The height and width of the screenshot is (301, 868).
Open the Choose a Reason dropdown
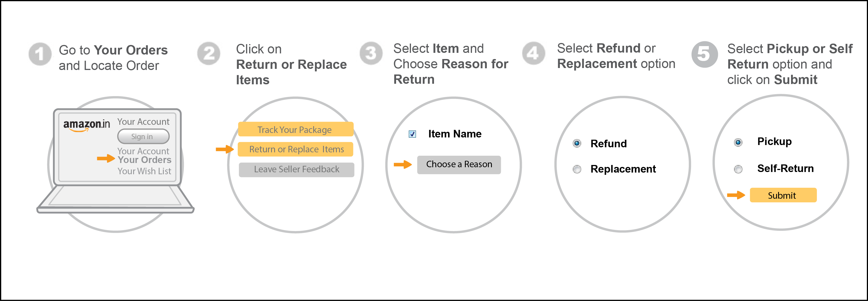[459, 164]
